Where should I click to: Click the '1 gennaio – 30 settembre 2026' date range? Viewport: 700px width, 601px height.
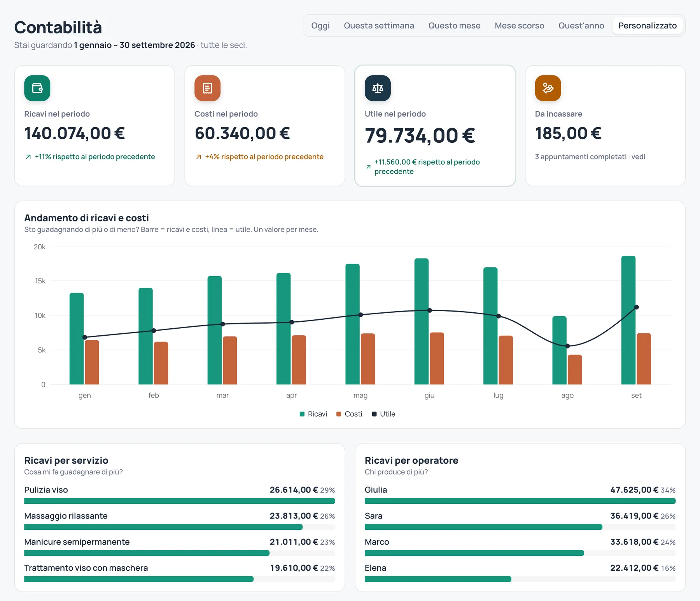(x=135, y=45)
